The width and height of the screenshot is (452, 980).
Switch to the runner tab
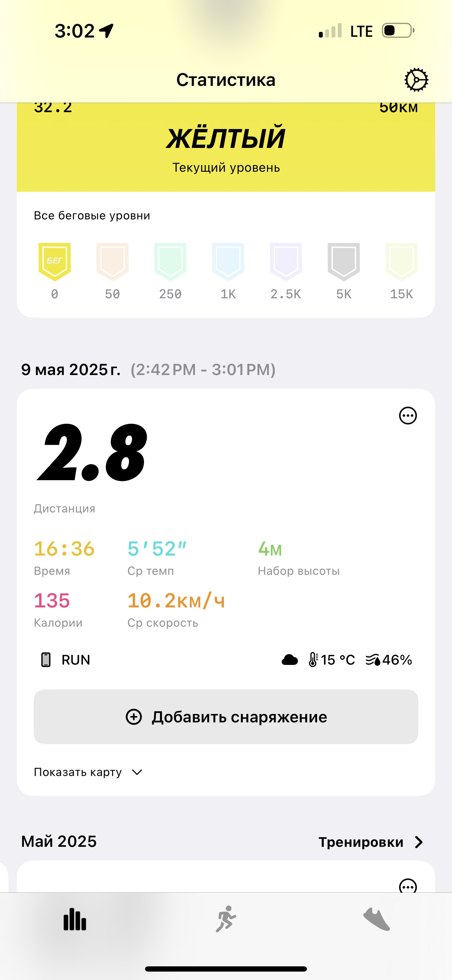click(x=226, y=919)
